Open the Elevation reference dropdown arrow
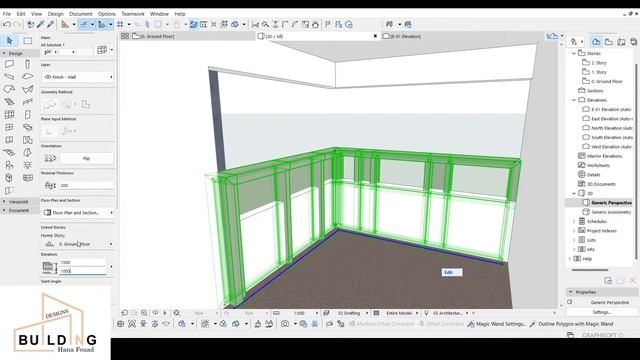 tap(111, 267)
